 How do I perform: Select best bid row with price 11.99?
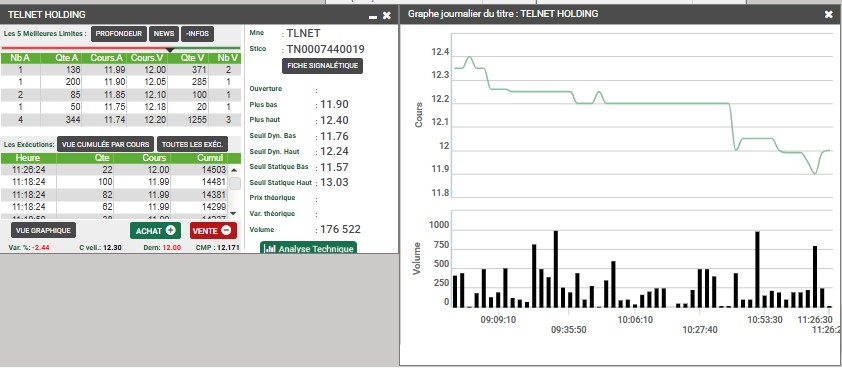[121, 69]
